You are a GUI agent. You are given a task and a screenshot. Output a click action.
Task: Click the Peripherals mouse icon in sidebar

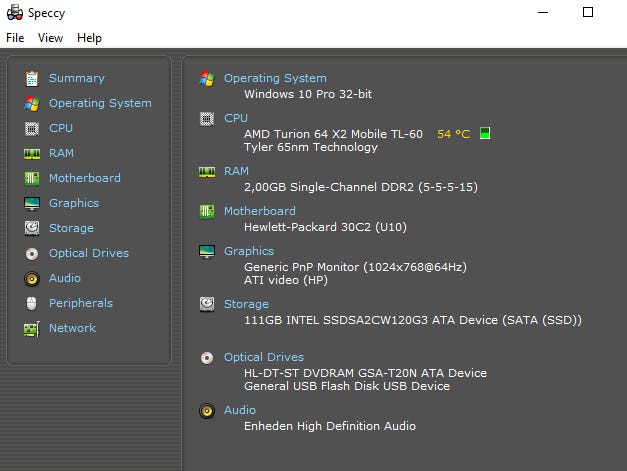coord(31,303)
